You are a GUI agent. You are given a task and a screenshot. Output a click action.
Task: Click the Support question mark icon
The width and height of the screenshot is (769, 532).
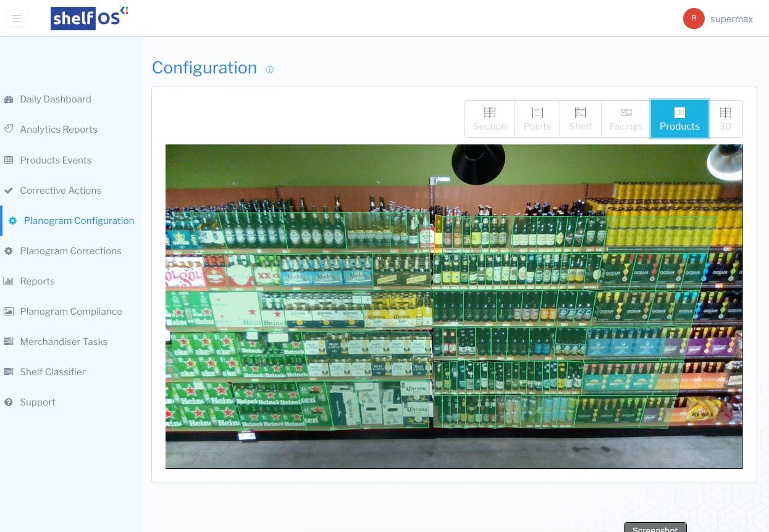[9, 402]
